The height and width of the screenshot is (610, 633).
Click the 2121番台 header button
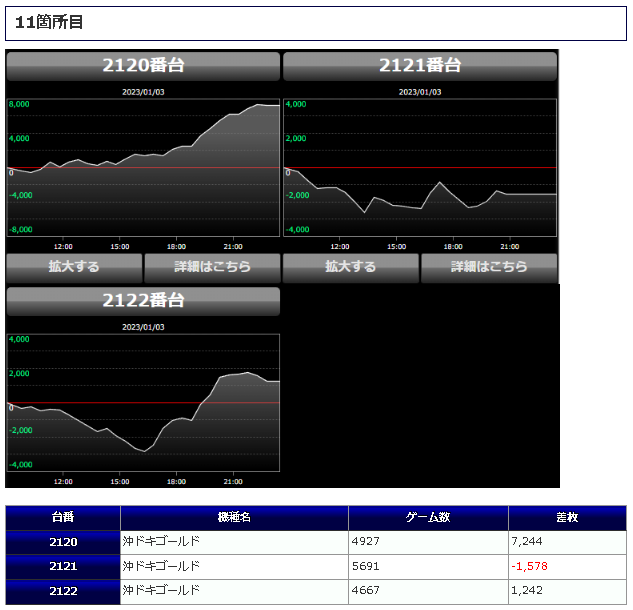(420, 66)
